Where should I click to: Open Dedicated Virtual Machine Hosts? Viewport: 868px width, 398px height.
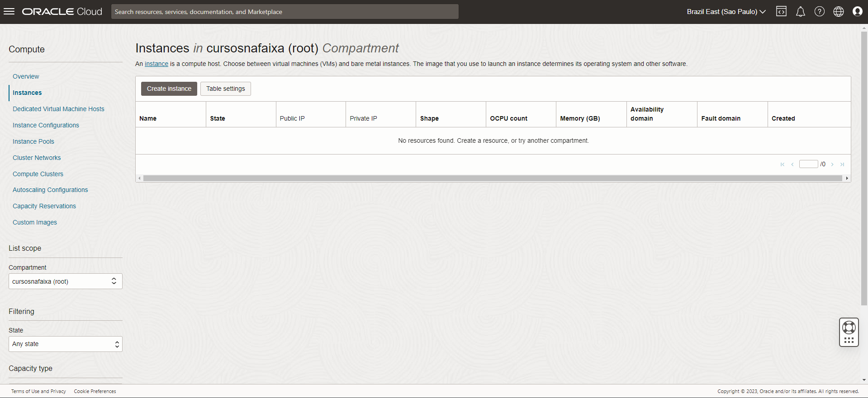point(58,109)
